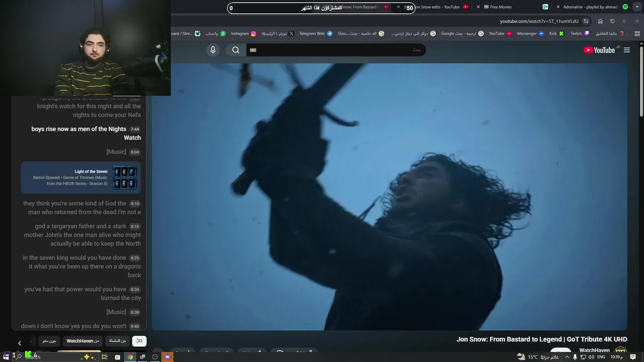Jump to transcript line at 8:25

82,266
